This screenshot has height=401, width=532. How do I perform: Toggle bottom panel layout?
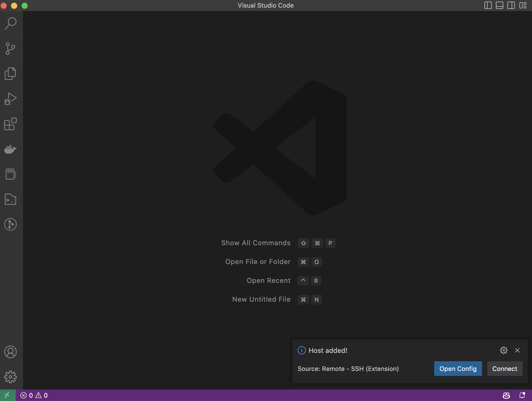coord(500,5)
